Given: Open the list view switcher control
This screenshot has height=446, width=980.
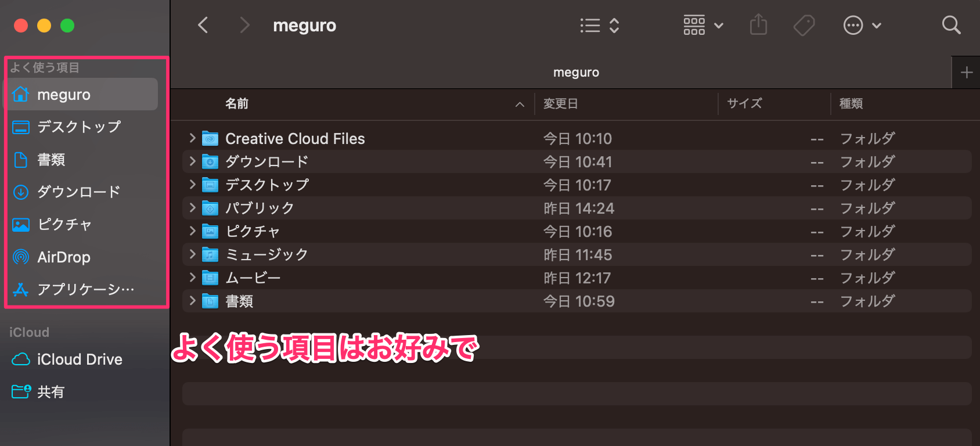Looking at the screenshot, I should point(600,26).
